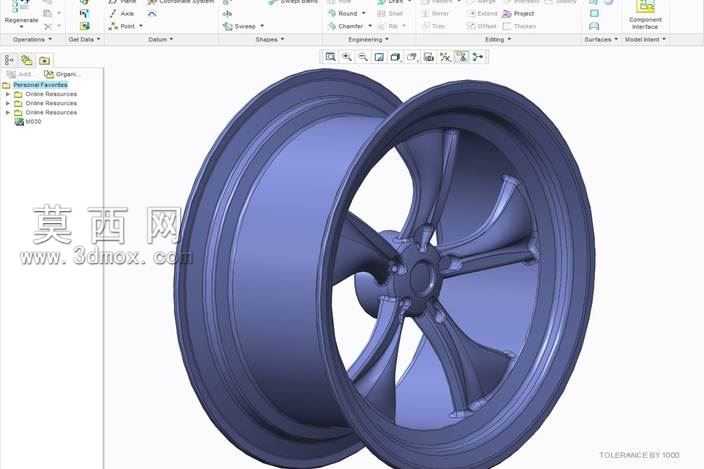Click the Trim tool in Editing
The height and width of the screenshot is (469, 704).
tap(434, 26)
